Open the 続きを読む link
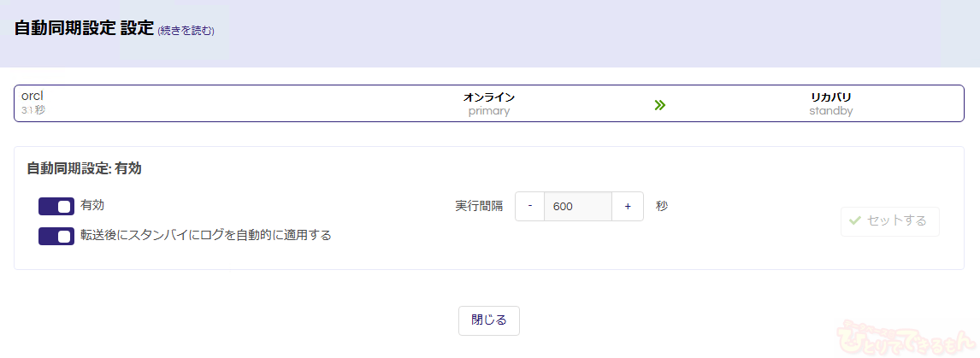Image resolution: width=980 pixels, height=358 pixels. pyautogui.click(x=186, y=31)
